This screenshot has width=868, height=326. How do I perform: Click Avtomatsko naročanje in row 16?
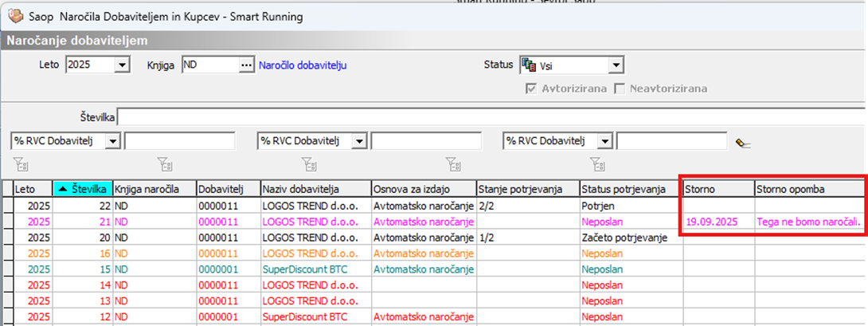tap(424, 253)
